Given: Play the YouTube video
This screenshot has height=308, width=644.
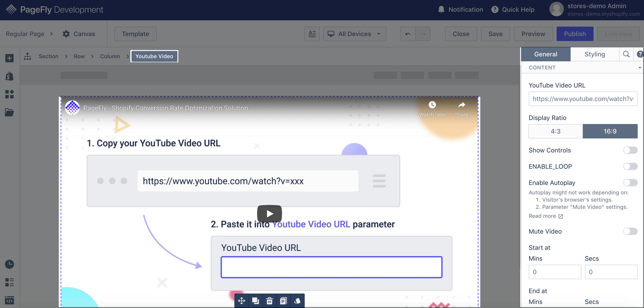Looking at the screenshot, I should (x=270, y=214).
